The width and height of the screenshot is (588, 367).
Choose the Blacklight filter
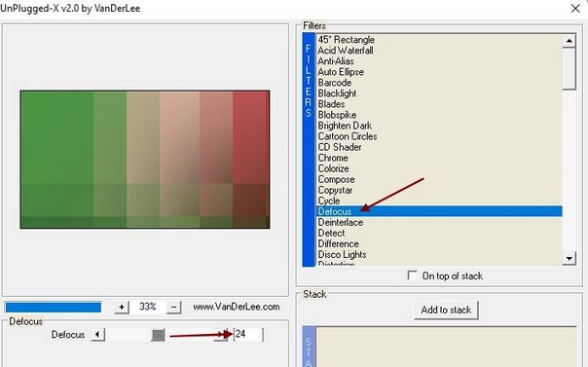(337, 93)
